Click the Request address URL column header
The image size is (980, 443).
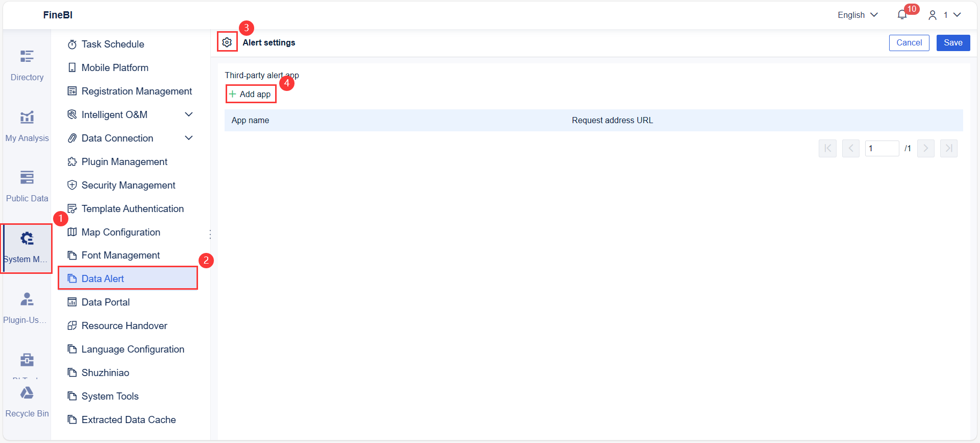[x=612, y=120]
